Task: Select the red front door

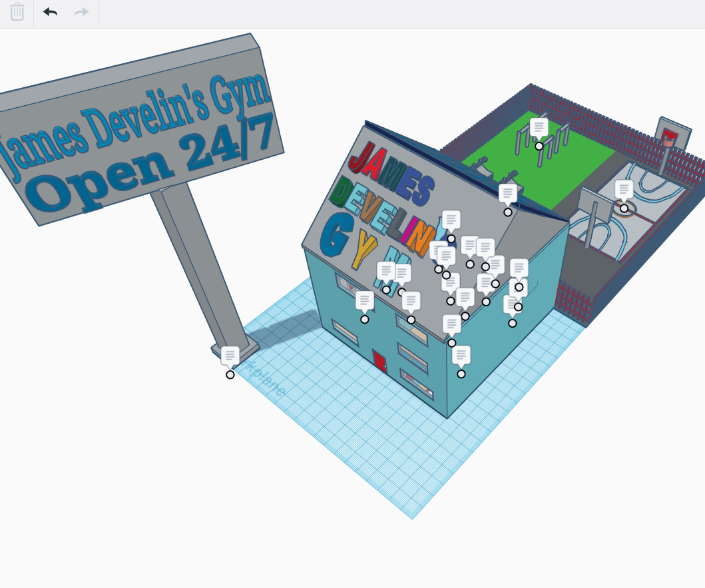Action: [x=380, y=362]
